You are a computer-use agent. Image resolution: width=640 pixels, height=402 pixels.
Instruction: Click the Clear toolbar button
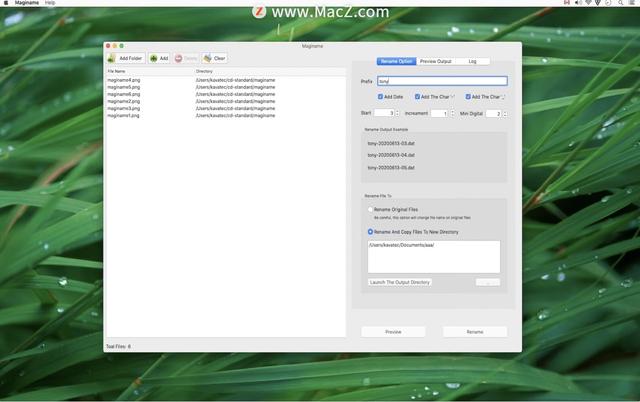(x=215, y=58)
